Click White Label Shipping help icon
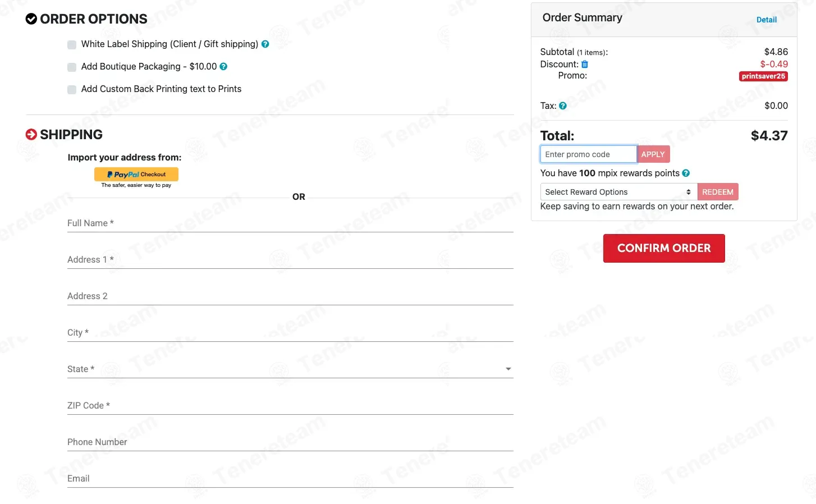 coord(265,44)
